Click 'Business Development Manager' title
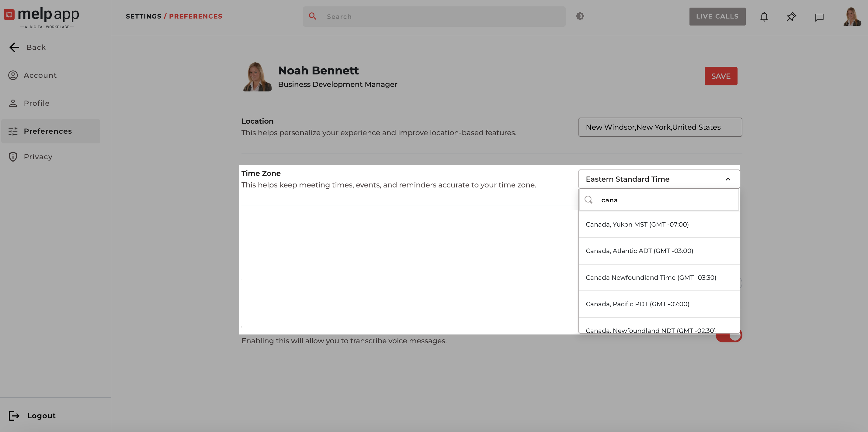Screen dimensions: 868x432 pos(338,84)
